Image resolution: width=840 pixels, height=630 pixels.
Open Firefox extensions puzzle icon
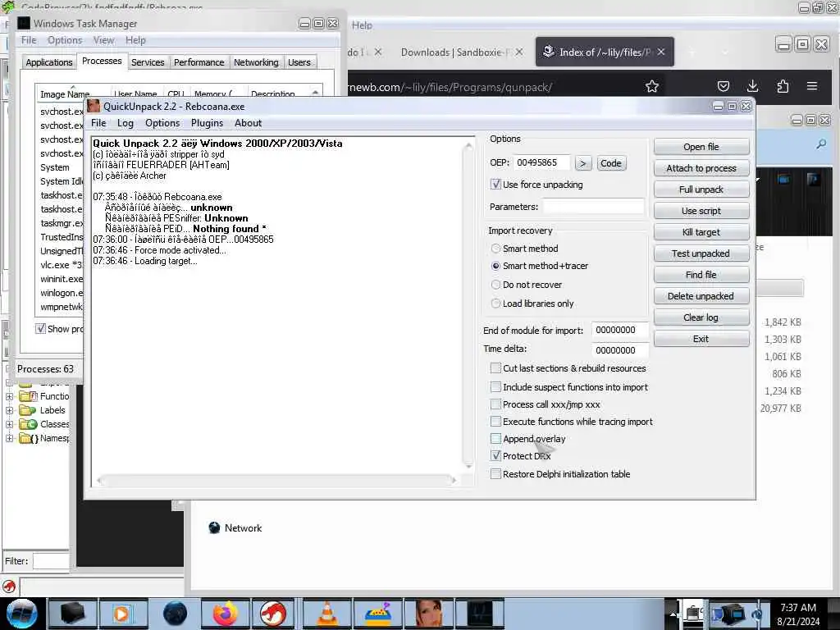782,86
